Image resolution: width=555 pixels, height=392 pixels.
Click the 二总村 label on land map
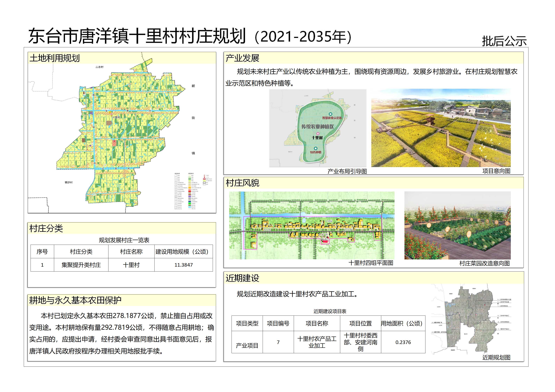click(99, 67)
